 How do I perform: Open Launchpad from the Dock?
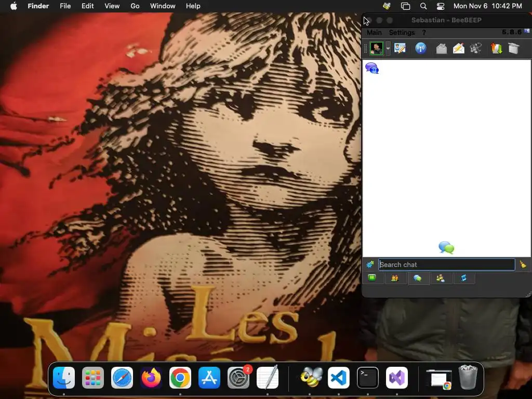[93, 378]
